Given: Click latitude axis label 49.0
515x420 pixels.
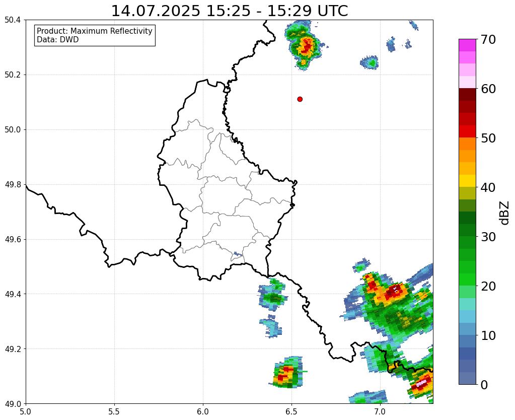Looking at the screenshot, I should pos(13,403).
